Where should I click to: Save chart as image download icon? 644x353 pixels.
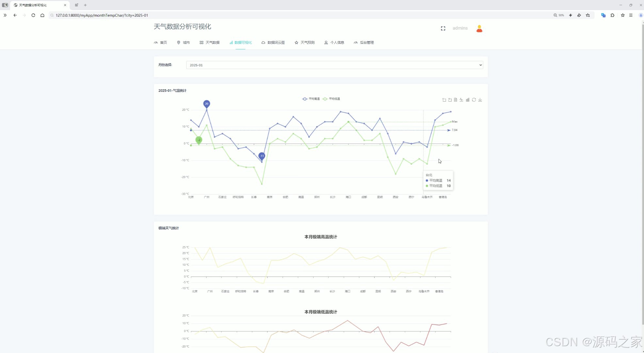480,100
